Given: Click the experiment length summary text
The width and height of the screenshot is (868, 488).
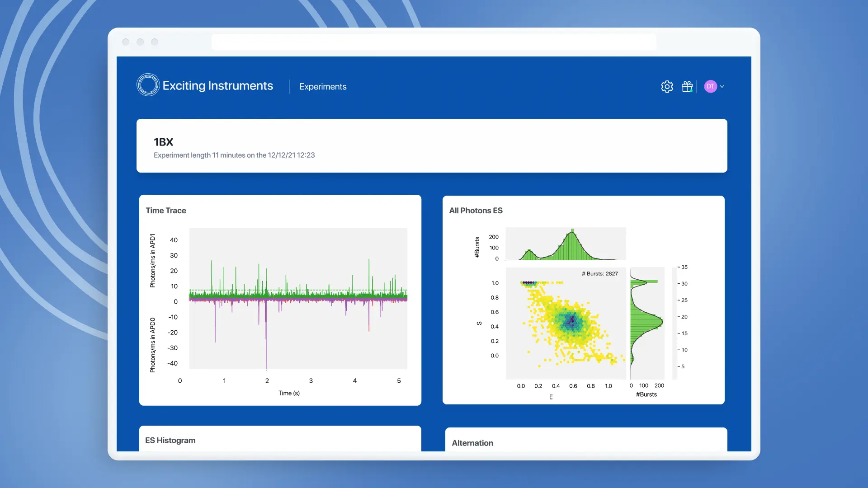Looking at the screenshot, I should 234,155.
